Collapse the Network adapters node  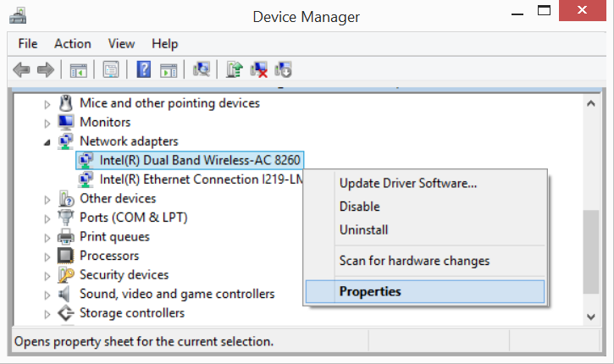click(47, 142)
